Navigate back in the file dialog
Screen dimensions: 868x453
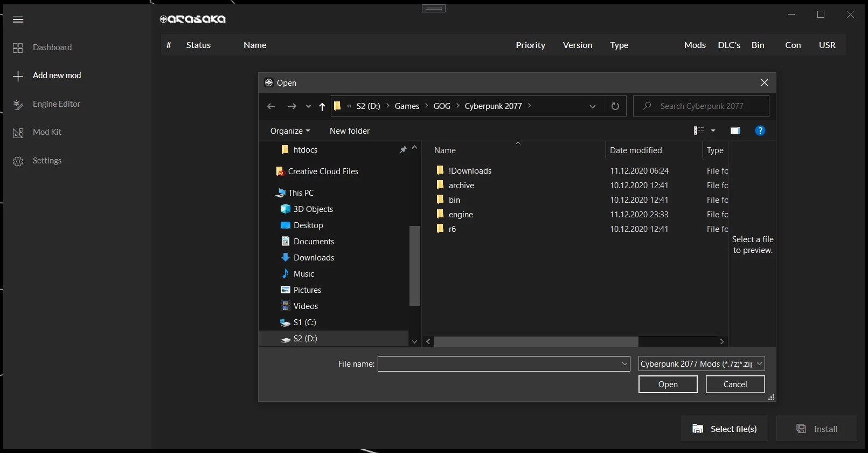coord(271,106)
